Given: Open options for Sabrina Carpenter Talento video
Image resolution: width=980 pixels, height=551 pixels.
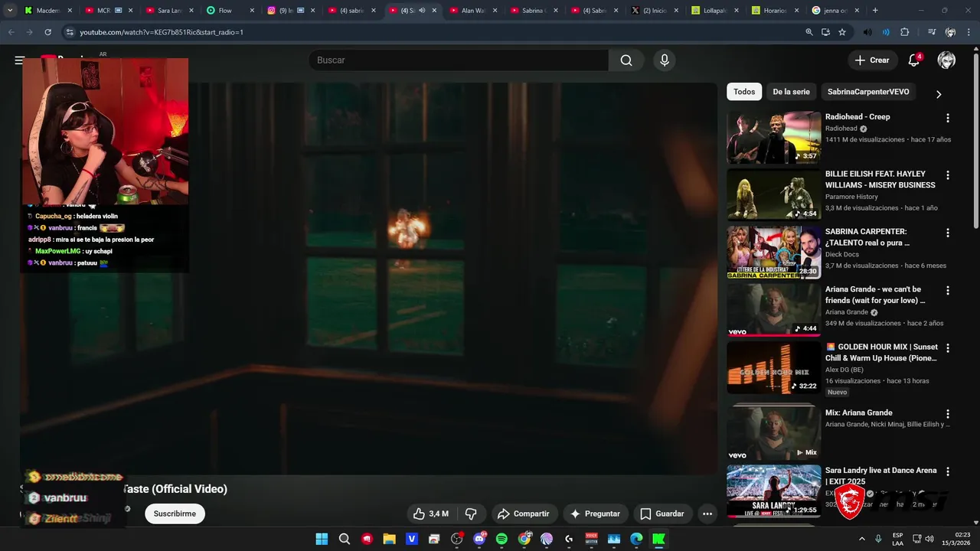Looking at the screenshot, I should (948, 233).
